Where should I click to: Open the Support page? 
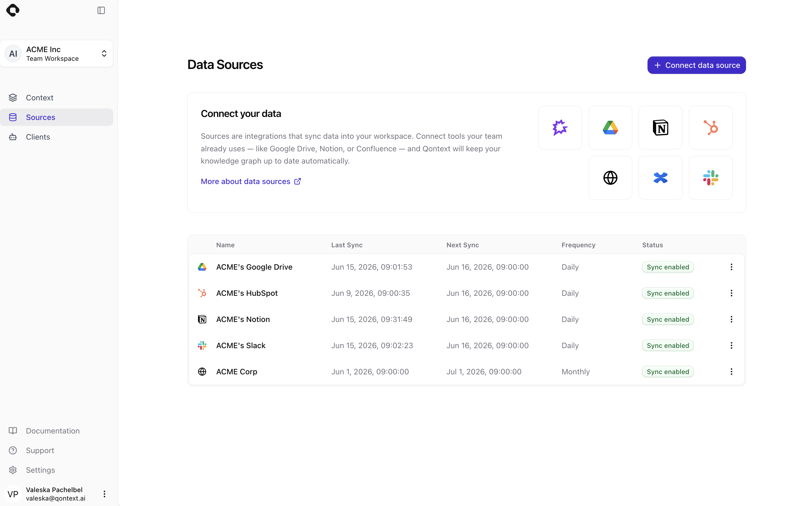(x=56, y=450)
